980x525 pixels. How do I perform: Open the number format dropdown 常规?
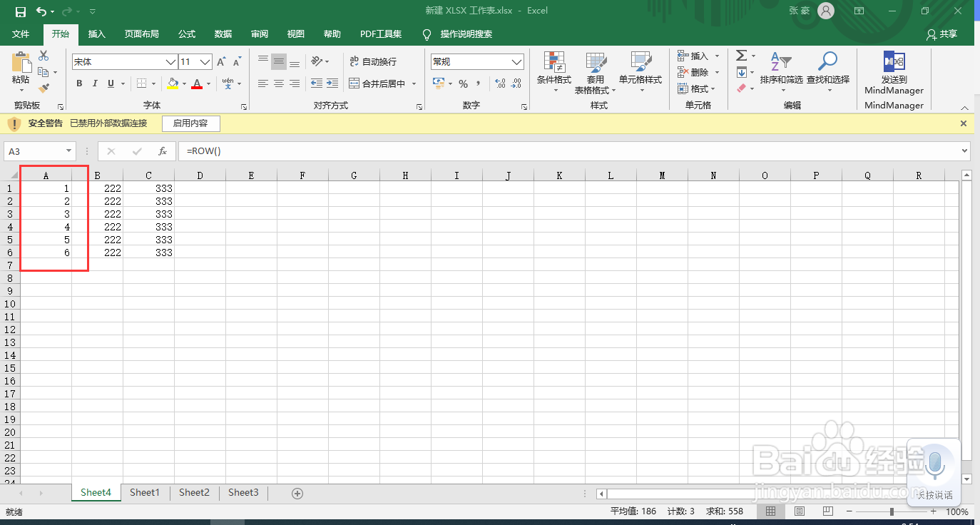tap(518, 62)
